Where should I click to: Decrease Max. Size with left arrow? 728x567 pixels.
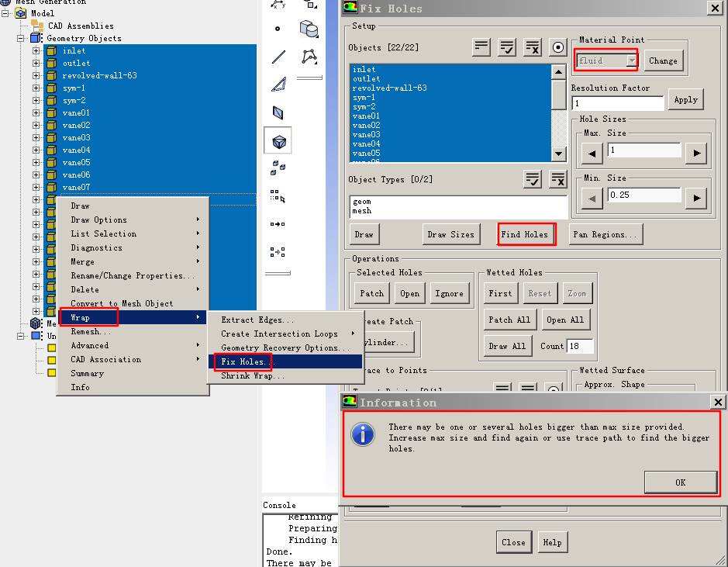pos(592,154)
